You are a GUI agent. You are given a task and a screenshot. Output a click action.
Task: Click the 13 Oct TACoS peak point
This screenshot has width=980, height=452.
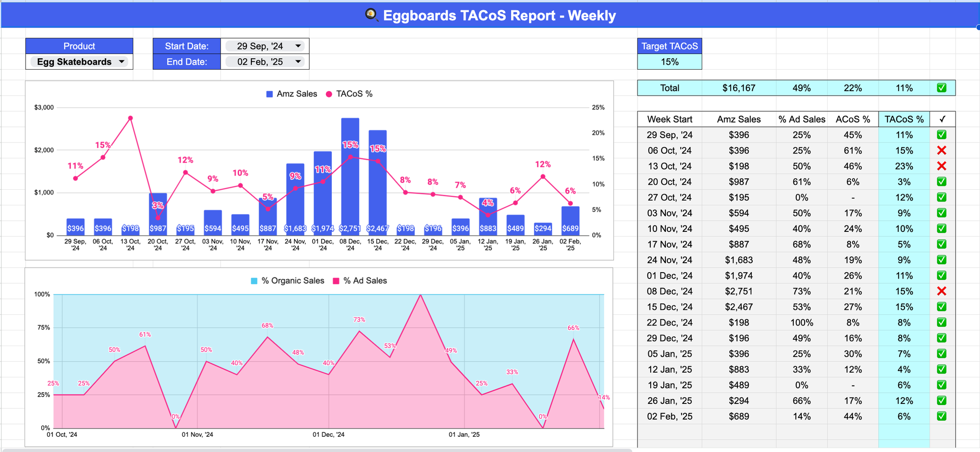coord(130,118)
